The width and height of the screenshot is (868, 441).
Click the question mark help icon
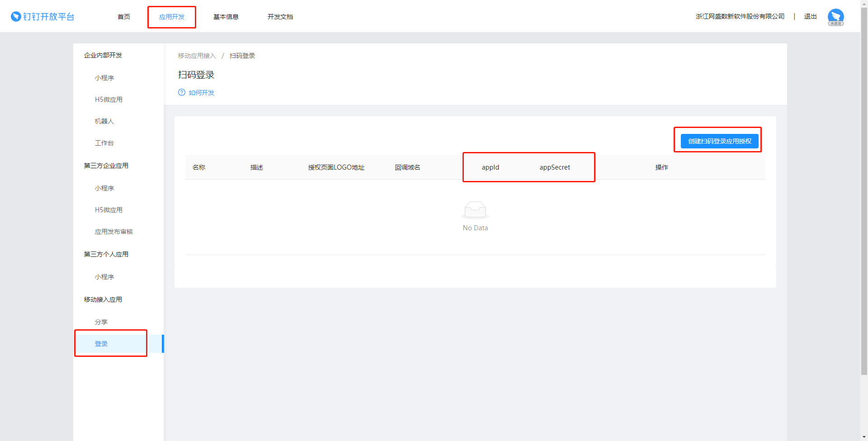[182, 93]
